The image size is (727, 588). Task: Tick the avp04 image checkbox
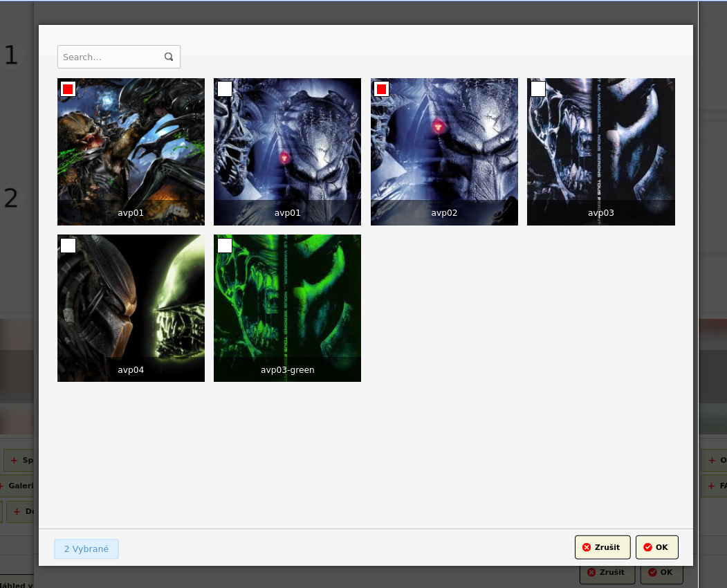[68, 246]
